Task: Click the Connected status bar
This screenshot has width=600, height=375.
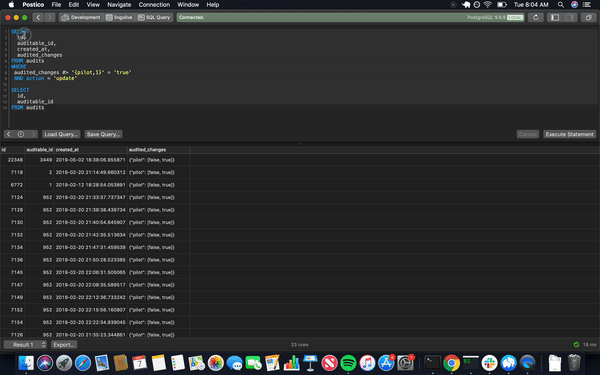Action: coord(350,17)
